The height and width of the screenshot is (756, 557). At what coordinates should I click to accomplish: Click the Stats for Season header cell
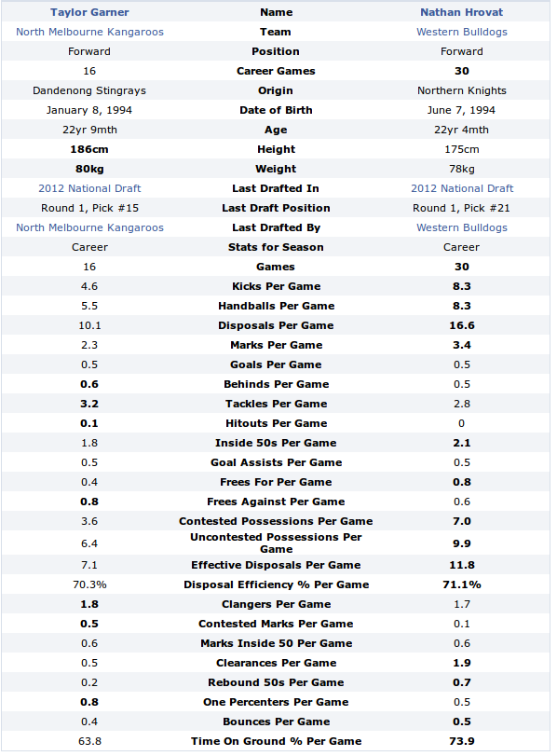pos(276,247)
